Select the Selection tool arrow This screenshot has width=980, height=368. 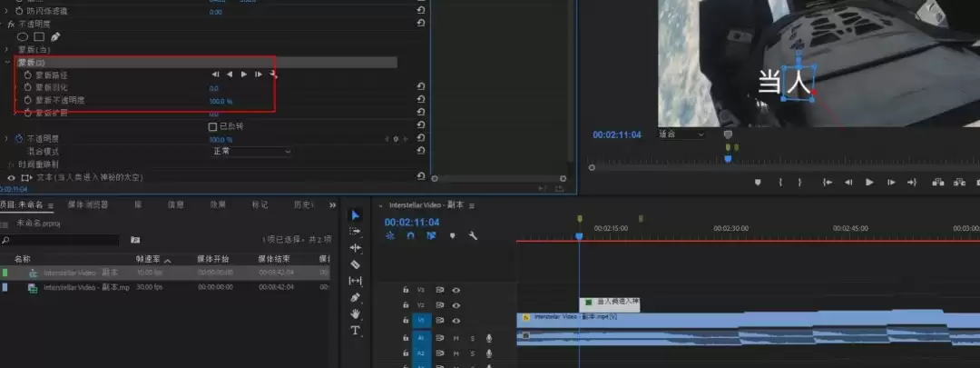[x=355, y=215]
